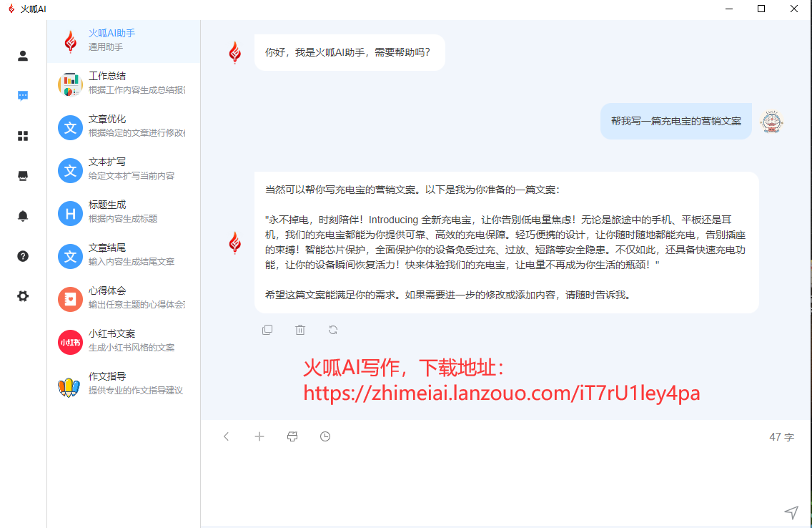Select the 工作总结 assistant
812x528 pixels.
tap(123, 84)
